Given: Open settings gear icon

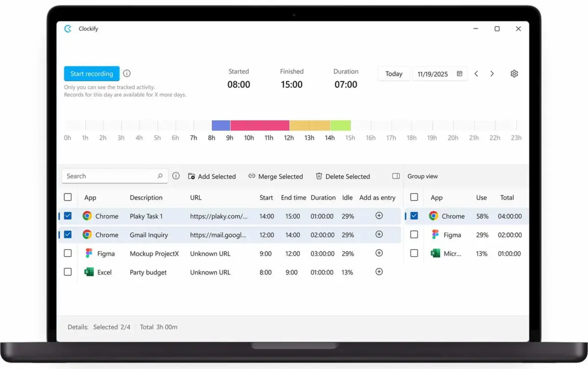Looking at the screenshot, I should point(514,74).
